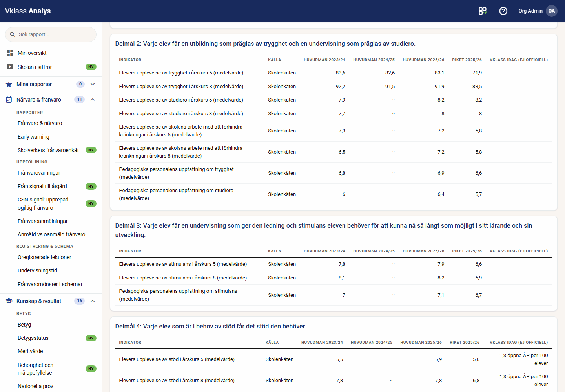Click the Närvaro & frånvaro calendar icon
The image size is (565, 392).
tap(9, 100)
